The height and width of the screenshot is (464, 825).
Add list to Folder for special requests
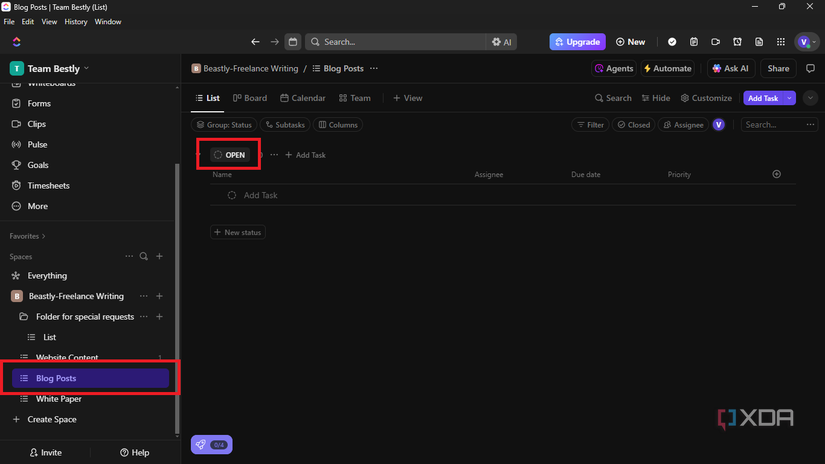[x=159, y=317]
